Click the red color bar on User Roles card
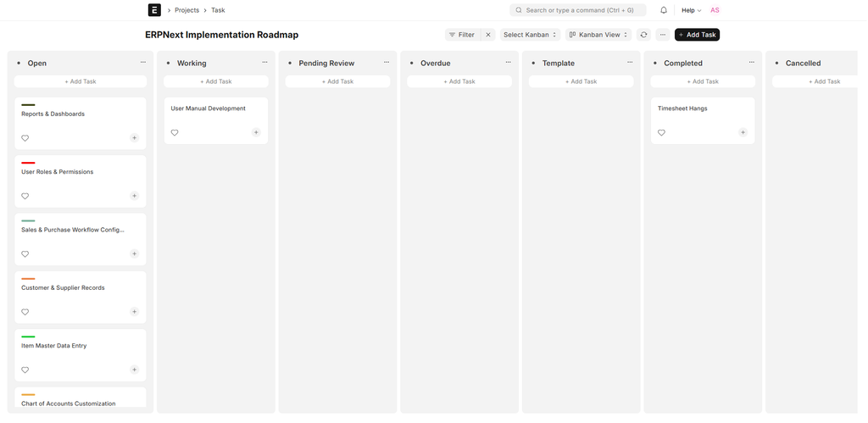The height and width of the screenshot is (423, 868). [28, 163]
